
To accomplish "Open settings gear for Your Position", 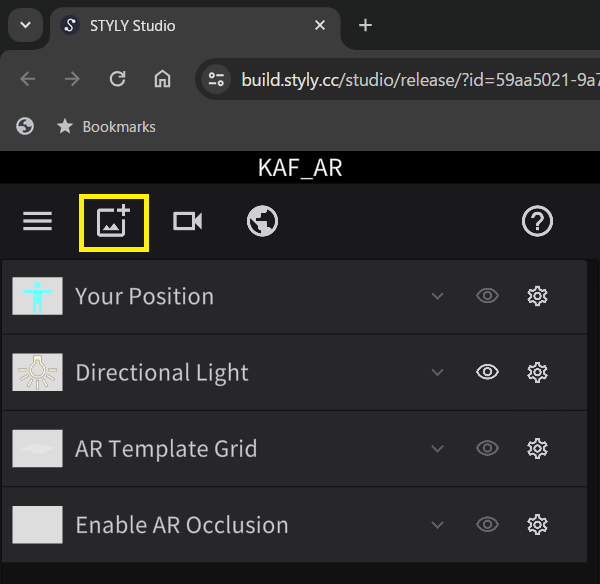I will click(538, 296).
